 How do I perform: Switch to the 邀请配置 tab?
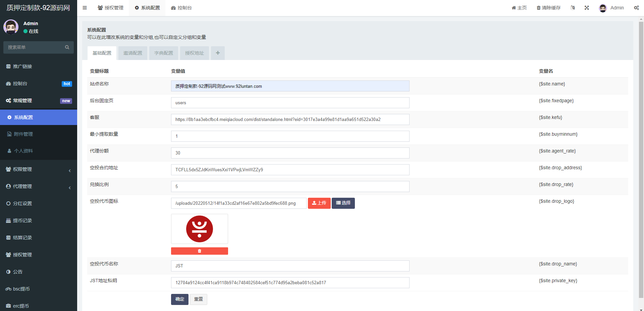133,53
